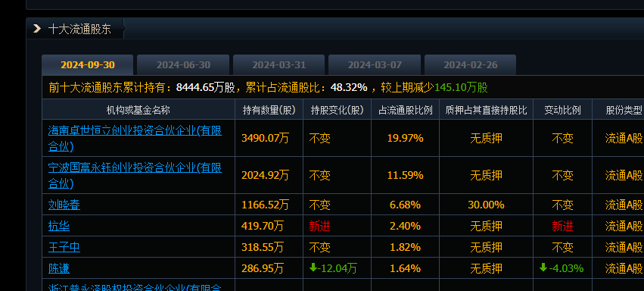Click the 质押占其直接持股比 column header

click(487, 110)
